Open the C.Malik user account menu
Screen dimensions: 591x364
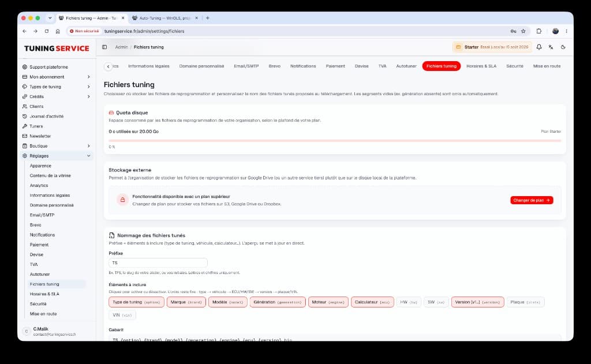click(x=57, y=331)
